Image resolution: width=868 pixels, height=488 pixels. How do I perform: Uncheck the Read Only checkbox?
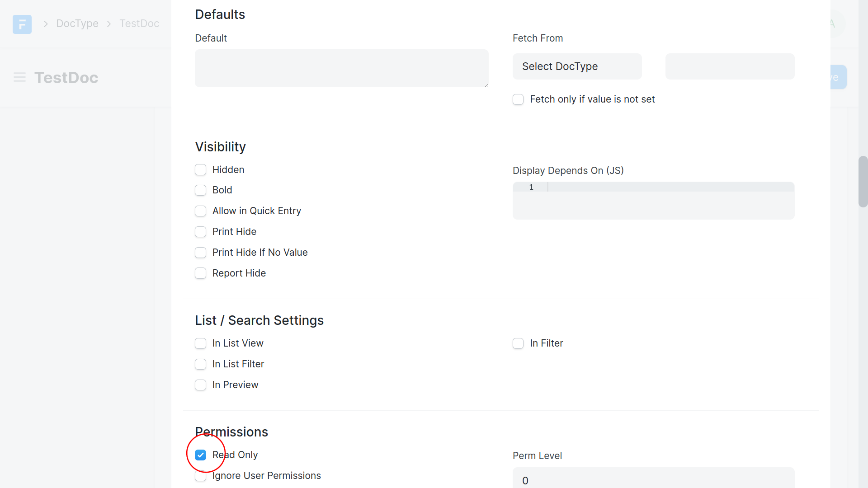click(x=201, y=455)
